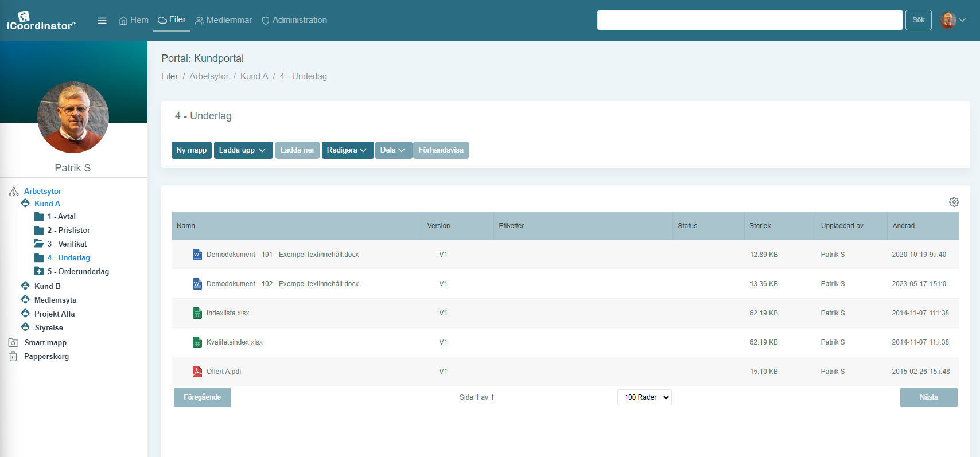Open the 3 - Verifikat folder
Viewport: 980px width, 457px height.
point(67,244)
